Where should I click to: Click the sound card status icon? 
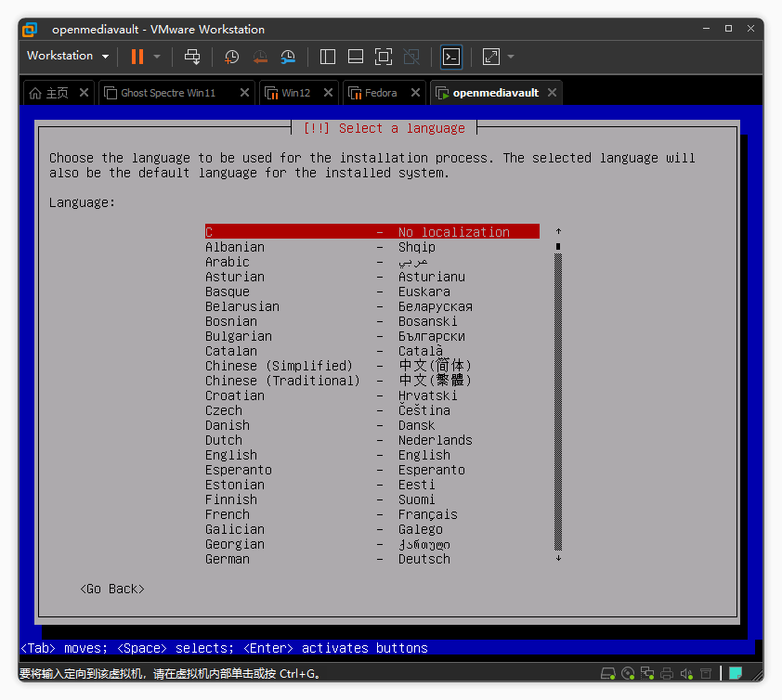[x=686, y=673]
